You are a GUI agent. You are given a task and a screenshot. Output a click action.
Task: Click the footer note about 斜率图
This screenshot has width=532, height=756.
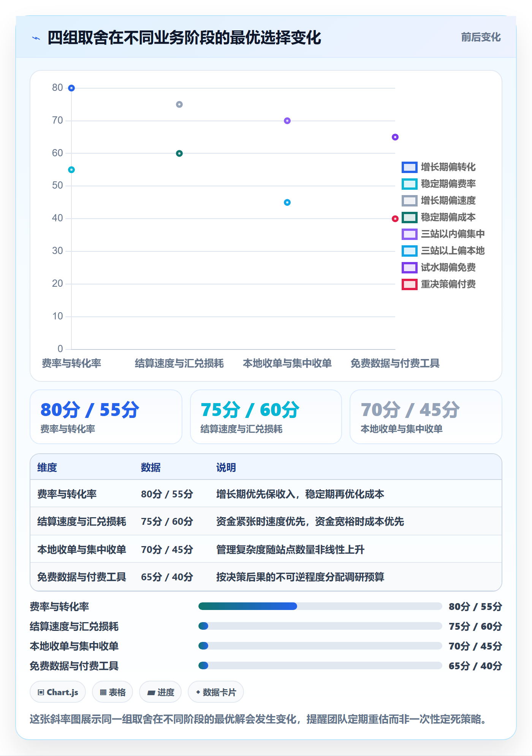coord(258,719)
